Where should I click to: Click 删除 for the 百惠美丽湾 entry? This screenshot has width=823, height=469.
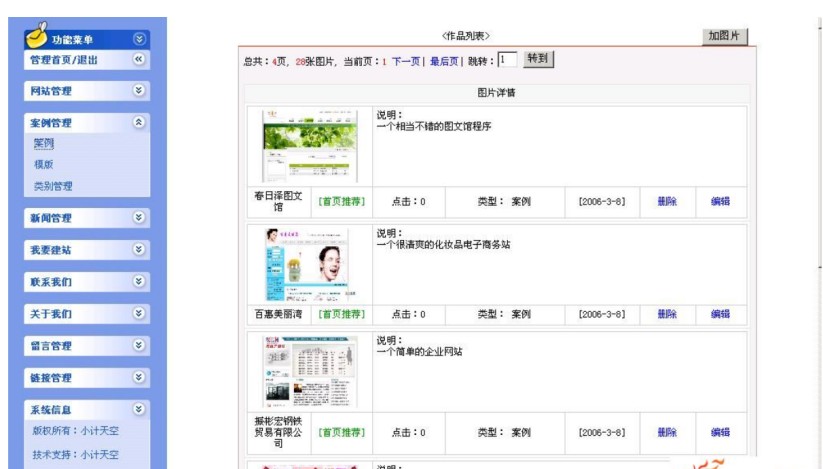[x=667, y=314]
